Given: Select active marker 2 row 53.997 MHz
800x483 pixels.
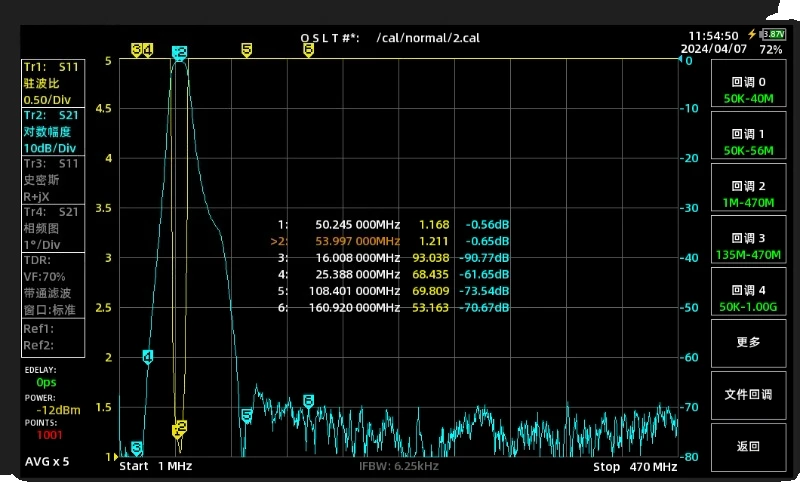Looking at the screenshot, I should (x=390, y=241).
